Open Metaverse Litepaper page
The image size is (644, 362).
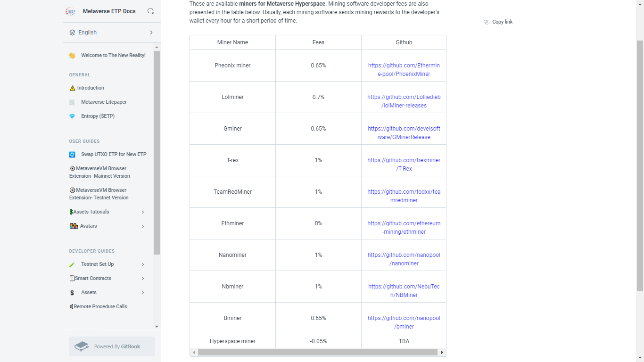[x=104, y=102]
